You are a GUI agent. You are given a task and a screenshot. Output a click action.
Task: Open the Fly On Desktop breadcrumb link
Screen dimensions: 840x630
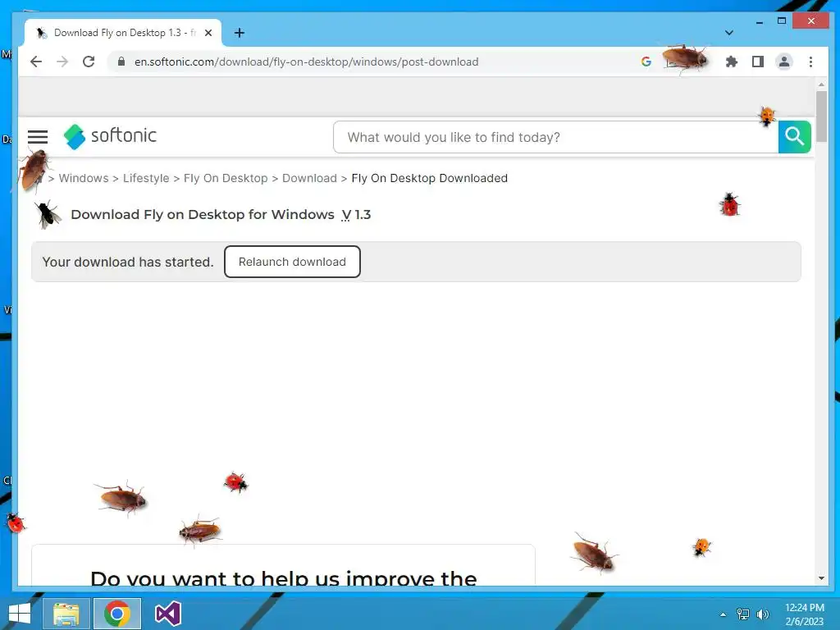tap(226, 178)
